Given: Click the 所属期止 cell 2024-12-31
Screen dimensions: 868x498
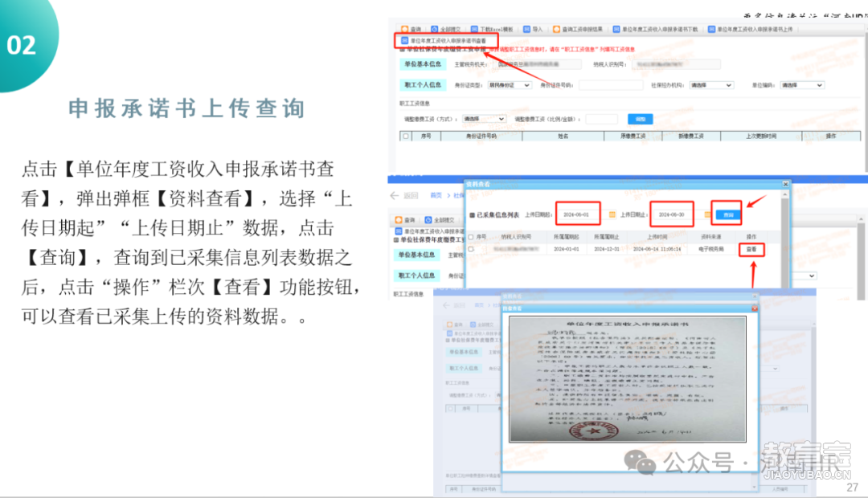Looking at the screenshot, I should (x=607, y=250).
